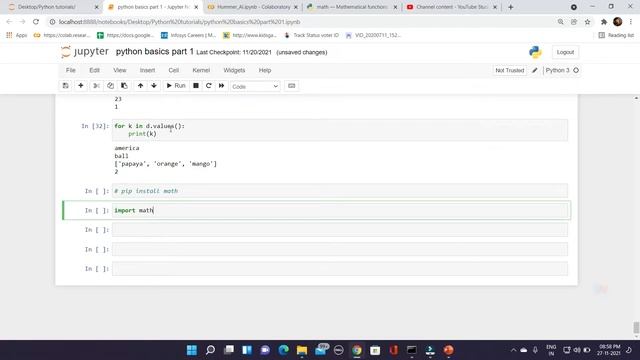Screen dimensions: 640x360
Task: Click the for k in d.values() cell
Action: click(x=340, y=130)
